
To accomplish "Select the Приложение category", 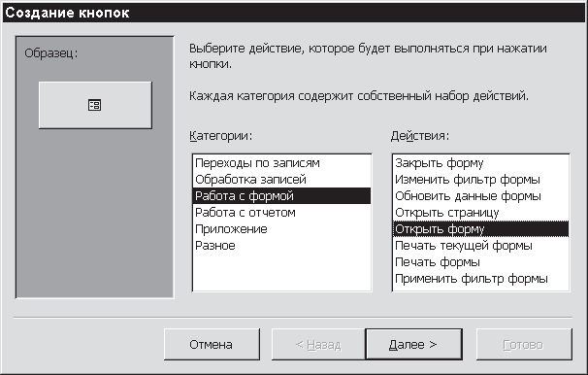I will (x=281, y=229).
